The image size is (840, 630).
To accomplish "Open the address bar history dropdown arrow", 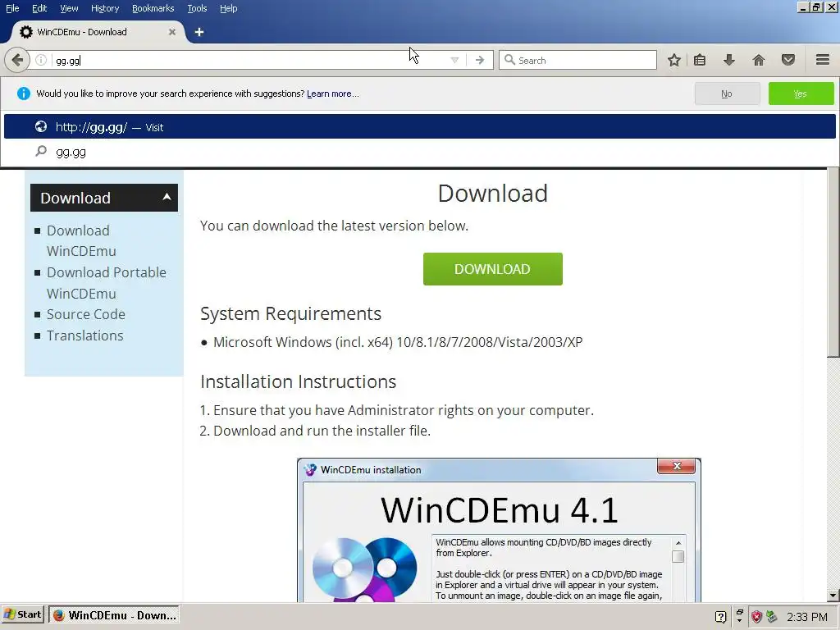I will (x=454, y=60).
